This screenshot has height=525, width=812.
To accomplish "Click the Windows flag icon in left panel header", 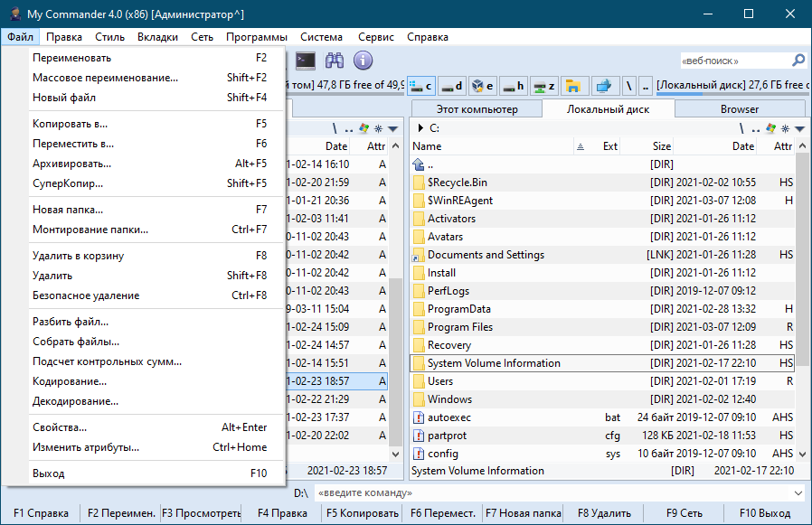I will point(364,128).
